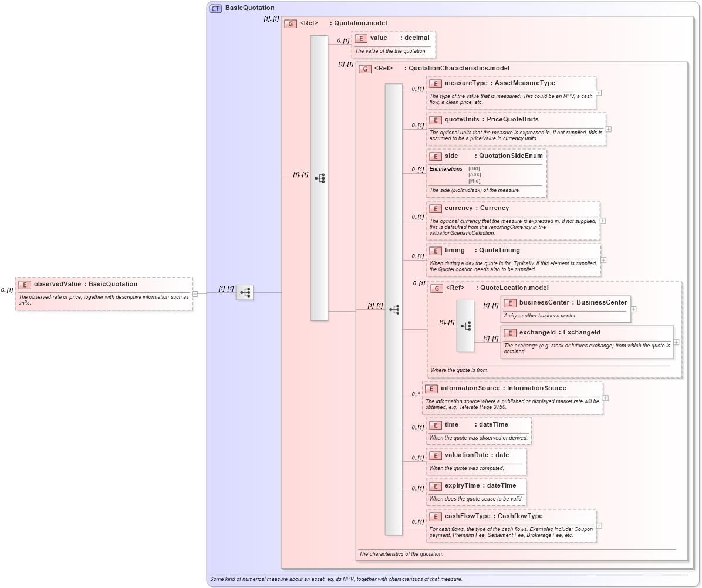The height and width of the screenshot is (588, 702).
Task: Select the E icon of cashFlowType
Action: (x=436, y=516)
